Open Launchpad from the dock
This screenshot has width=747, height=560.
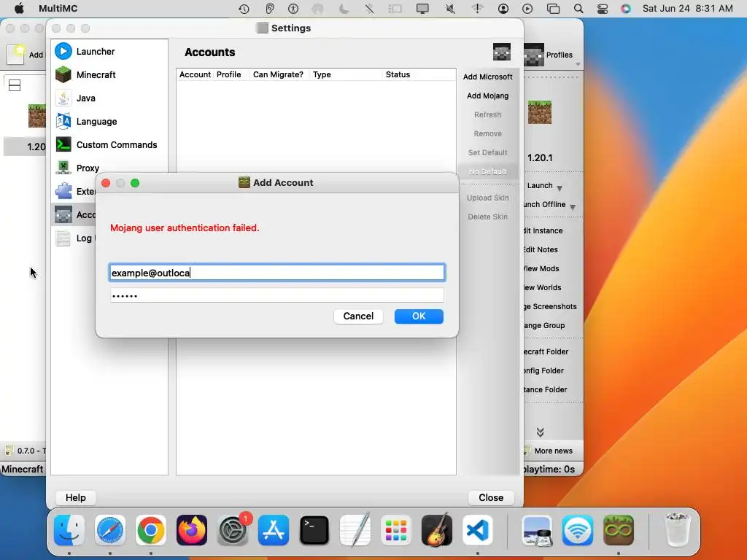[x=396, y=530]
